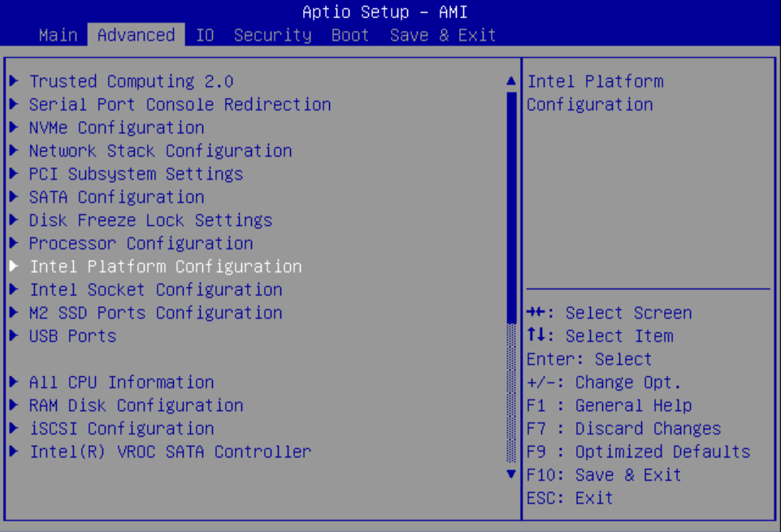The image size is (781, 532).
Task: Open the Security tab
Action: tap(272, 35)
